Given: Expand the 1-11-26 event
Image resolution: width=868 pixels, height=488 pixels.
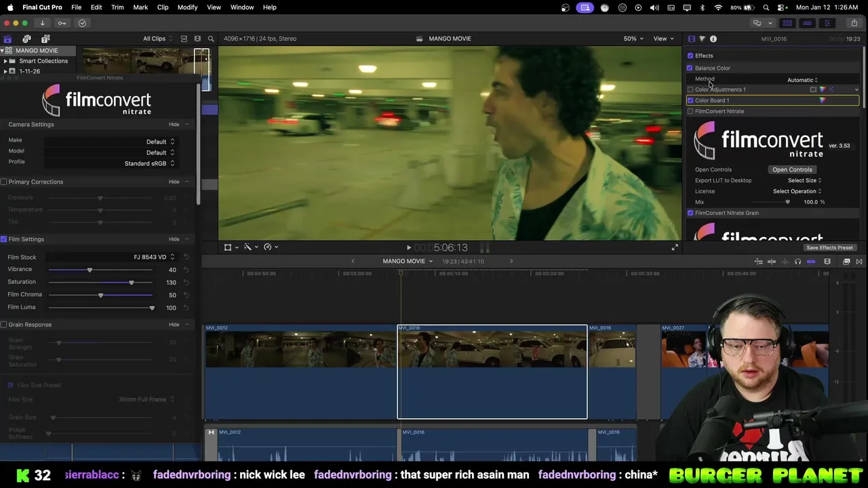Looking at the screenshot, I should [5, 71].
